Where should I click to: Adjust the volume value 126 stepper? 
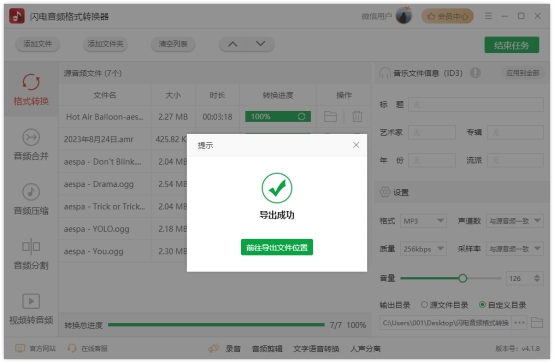[x=537, y=278]
